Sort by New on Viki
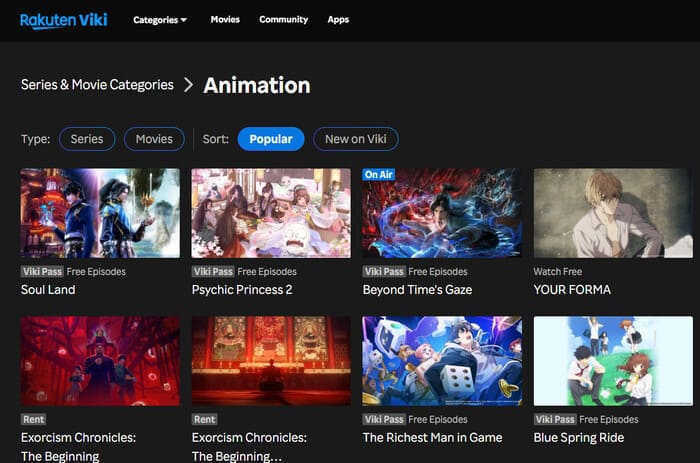This screenshot has width=700, height=463. tap(356, 139)
